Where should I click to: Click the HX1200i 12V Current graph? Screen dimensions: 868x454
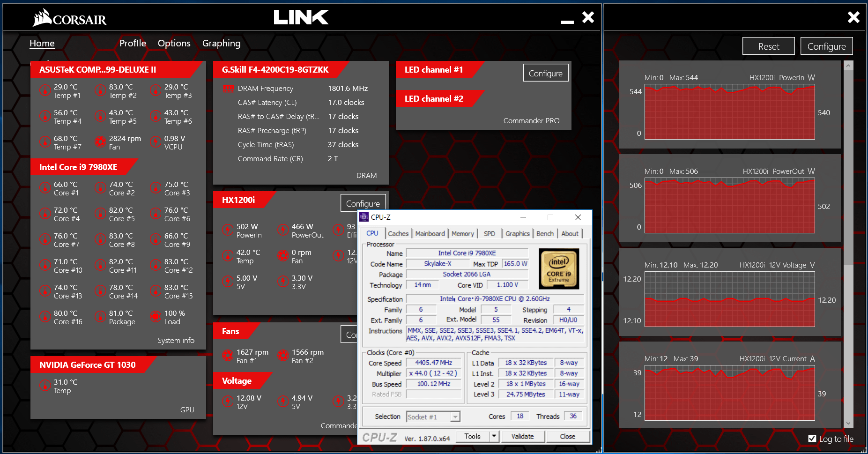(x=730, y=393)
